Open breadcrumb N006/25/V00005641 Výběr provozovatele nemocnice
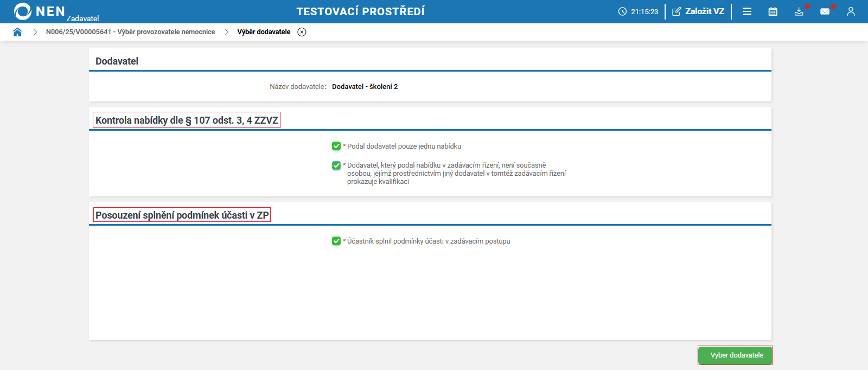The image size is (868, 370). click(x=130, y=32)
